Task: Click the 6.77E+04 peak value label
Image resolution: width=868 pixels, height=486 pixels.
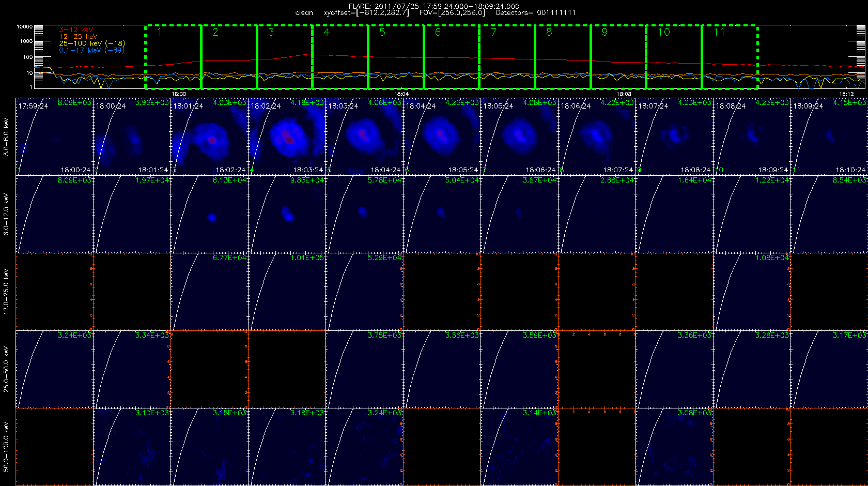Action: (230, 258)
